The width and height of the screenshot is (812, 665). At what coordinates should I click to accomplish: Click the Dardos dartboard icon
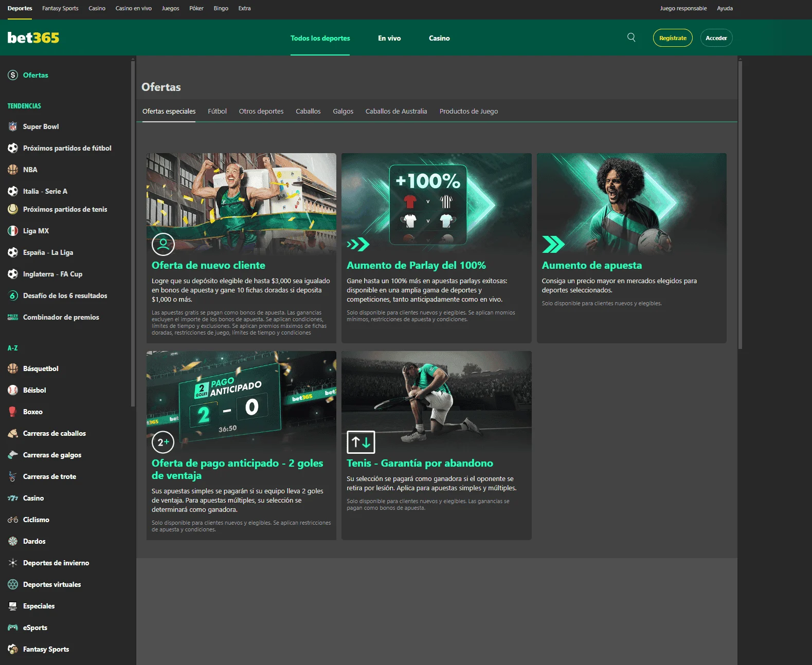[x=13, y=541]
